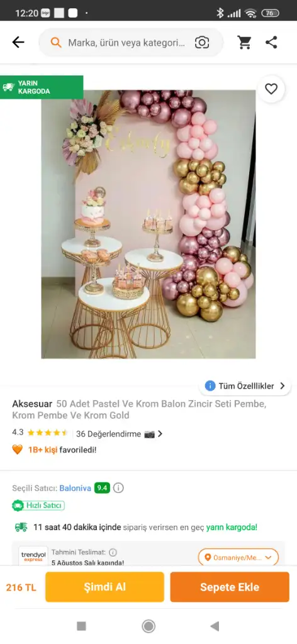Open camera visual search icon
Image resolution: width=297 pixels, height=644 pixels.
pos(202,42)
